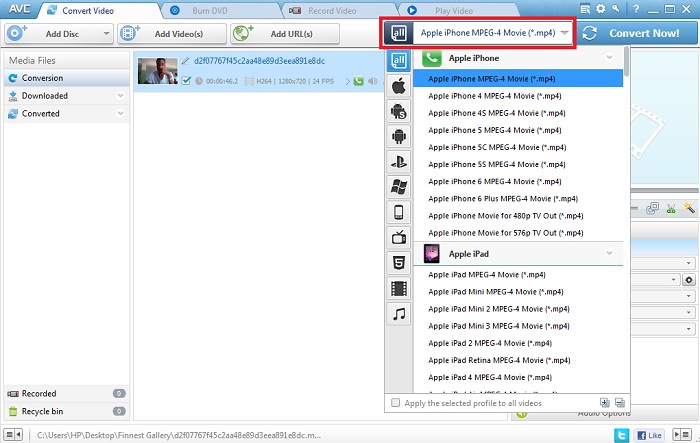Screen dimensions: 700x443
Task: Choose the Android devices category icon
Action: point(399,136)
